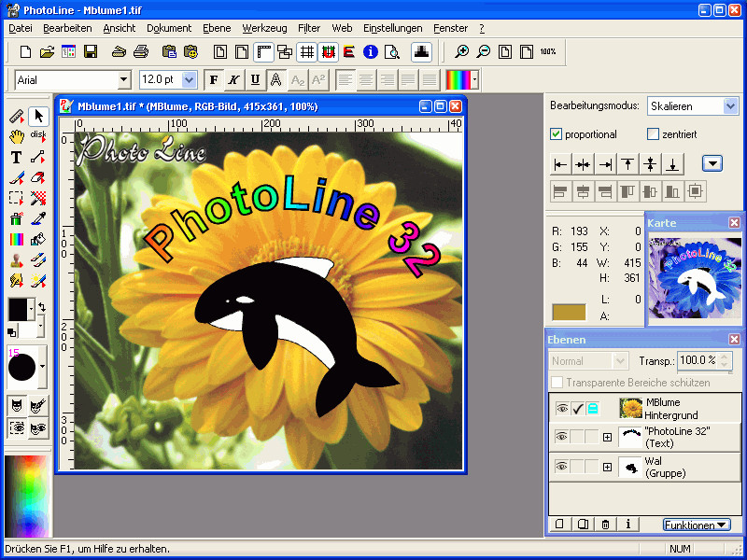Open the brush size preset dropdown

tap(43, 366)
